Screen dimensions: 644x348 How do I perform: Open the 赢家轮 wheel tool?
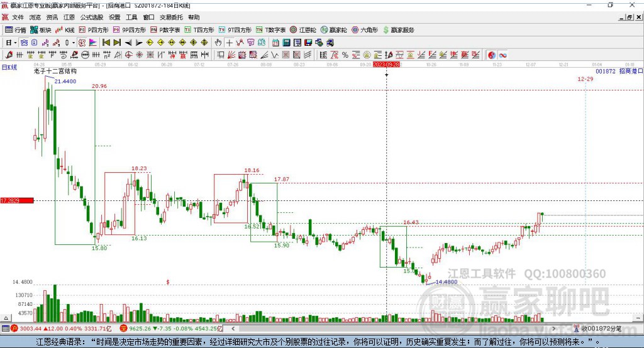coord(333,30)
